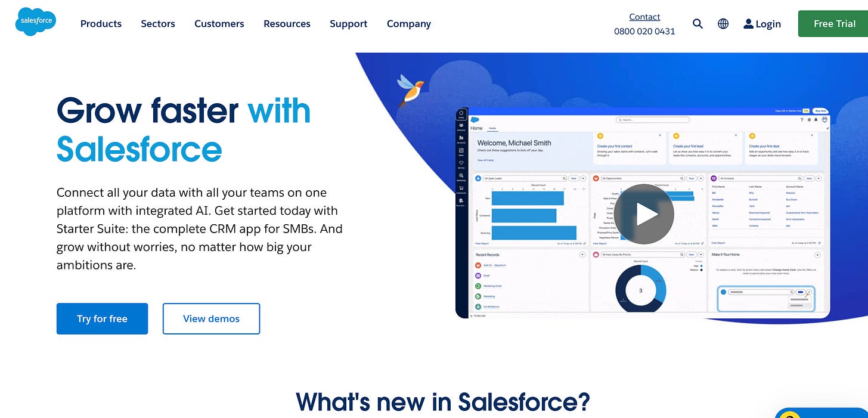Click the Login person icon

pyautogui.click(x=749, y=24)
